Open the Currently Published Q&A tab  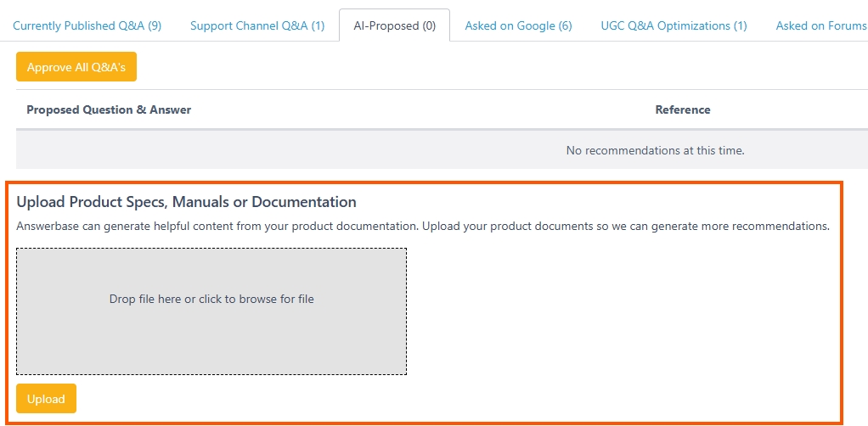click(87, 25)
